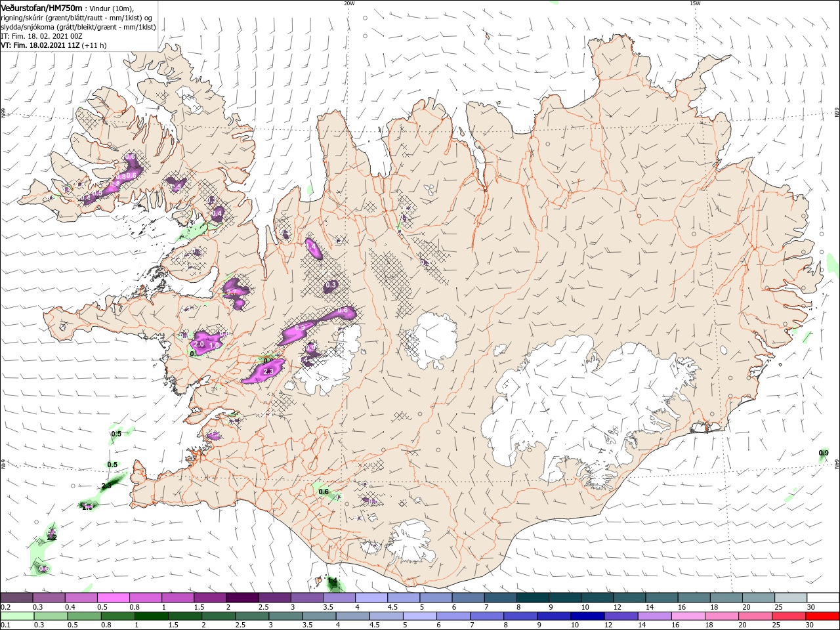Pick the dark teal 8 swatch in upper scale

(532, 598)
